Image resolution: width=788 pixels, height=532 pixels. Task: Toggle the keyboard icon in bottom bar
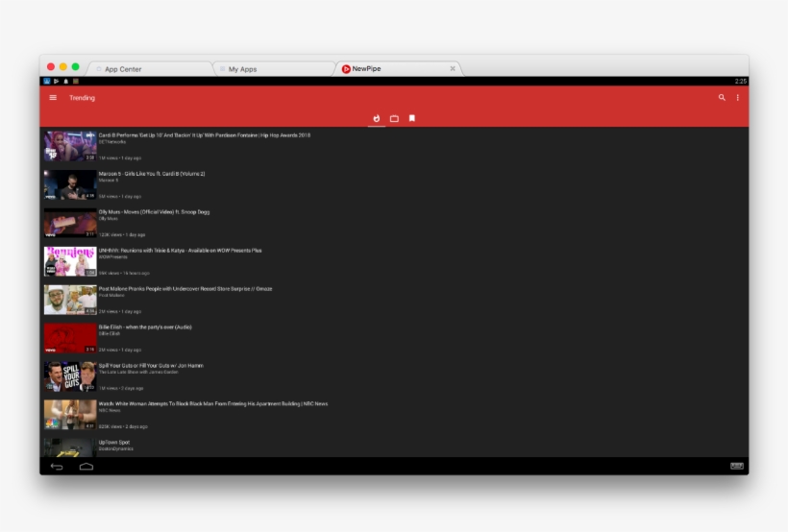pos(737,466)
